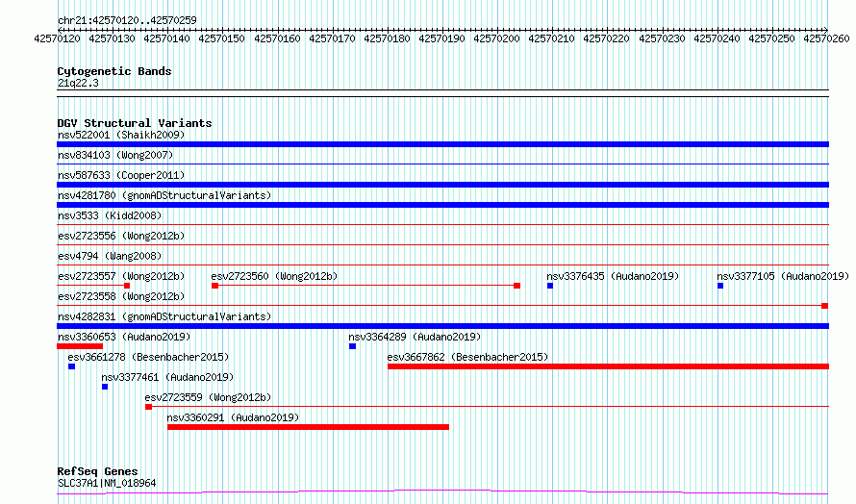Select the nsv3364289 (Audano2019) label
The width and height of the screenshot is (856, 504).
[415, 337]
